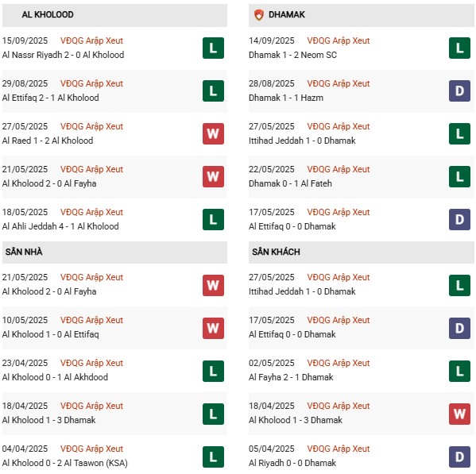This screenshot has height=474, width=476.
Task: Select the AL KHOLOOD section header
Action: click(114, 15)
